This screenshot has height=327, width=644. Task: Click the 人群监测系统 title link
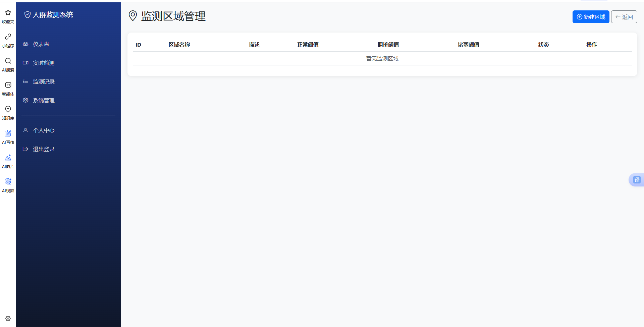(53, 15)
